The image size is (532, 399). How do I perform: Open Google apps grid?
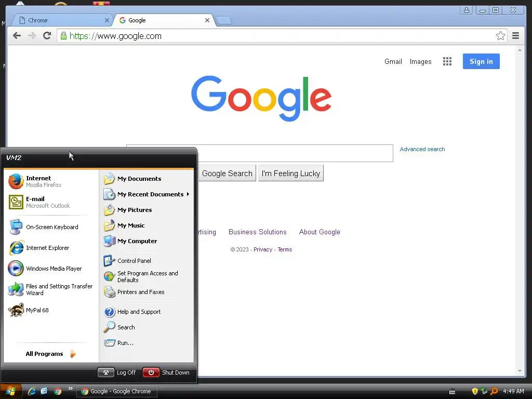(447, 61)
